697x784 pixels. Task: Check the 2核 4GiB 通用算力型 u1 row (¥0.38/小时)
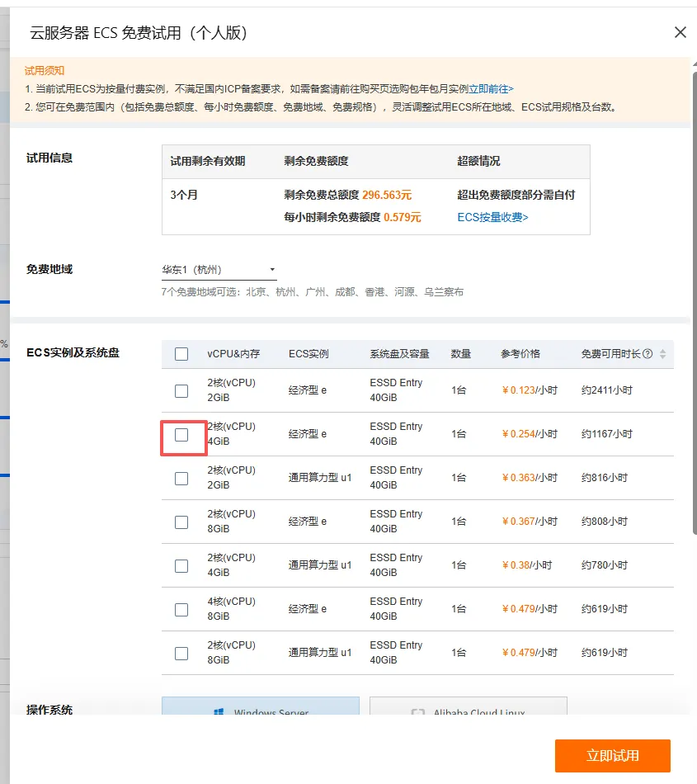(x=181, y=566)
